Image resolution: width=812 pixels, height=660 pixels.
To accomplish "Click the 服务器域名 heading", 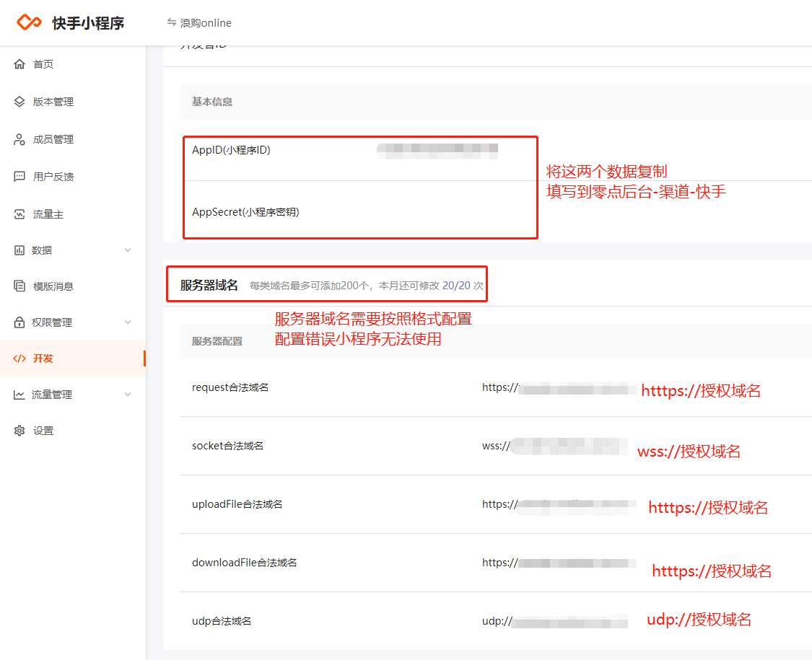I will 209,285.
